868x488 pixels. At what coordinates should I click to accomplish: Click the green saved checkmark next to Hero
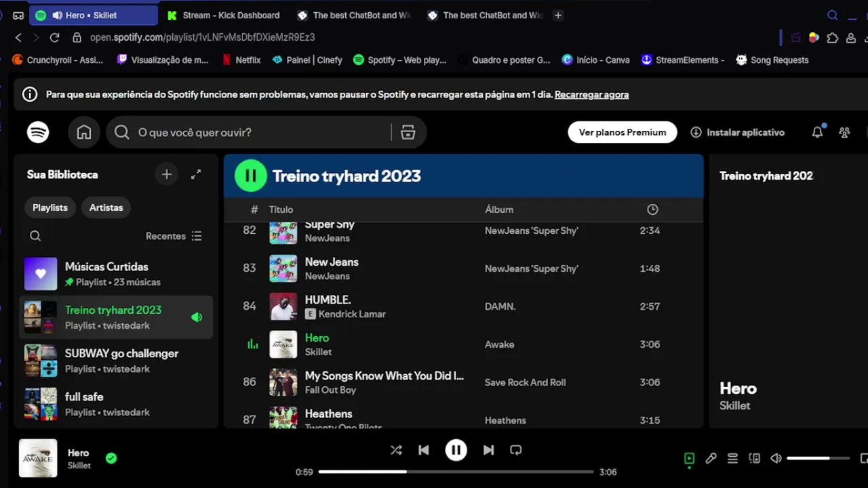(x=111, y=458)
